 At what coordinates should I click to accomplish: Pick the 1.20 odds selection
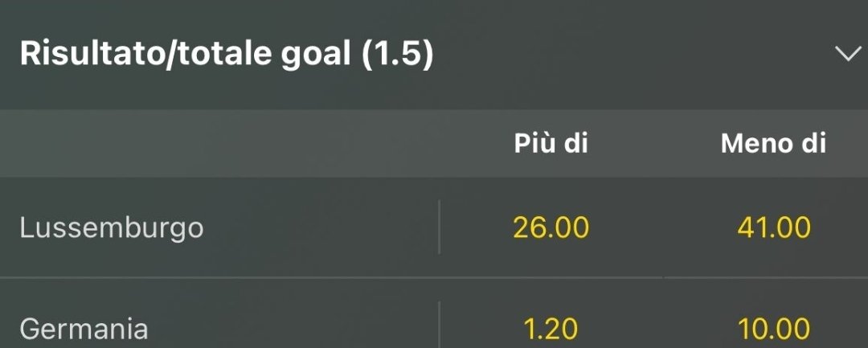(x=551, y=329)
